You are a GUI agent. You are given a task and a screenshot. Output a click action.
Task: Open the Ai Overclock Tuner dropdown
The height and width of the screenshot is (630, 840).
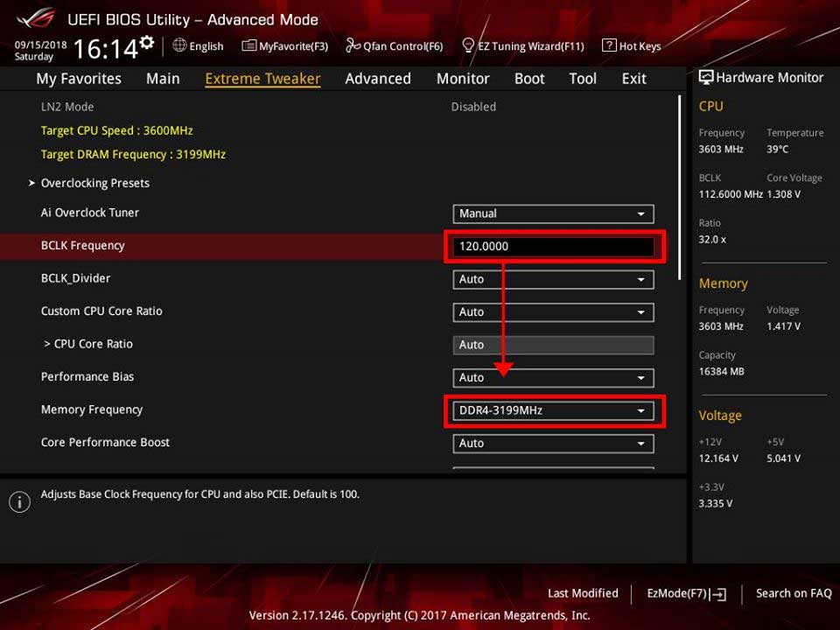pyautogui.click(x=553, y=213)
